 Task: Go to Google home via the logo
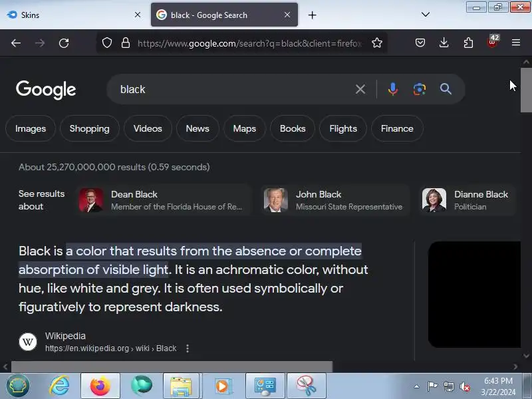tap(46, 90)
